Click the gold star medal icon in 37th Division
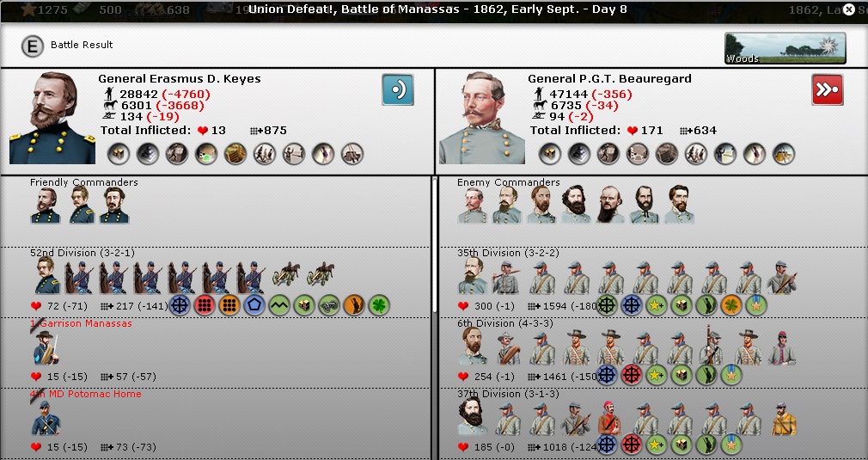Viewport: 868px width, 460px height. 731,445
